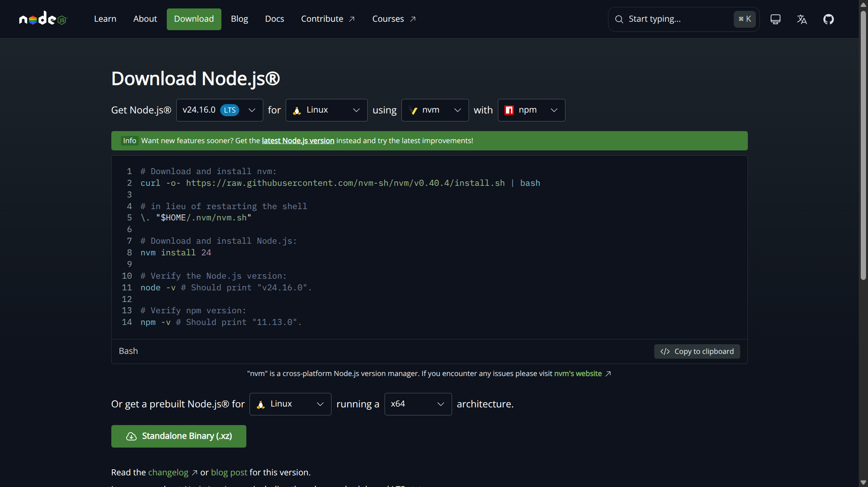The width and height of the screenshot is (868, 487).
Task: Click '# Download and install Node.js:' comment
Action: tap(219, 241)
